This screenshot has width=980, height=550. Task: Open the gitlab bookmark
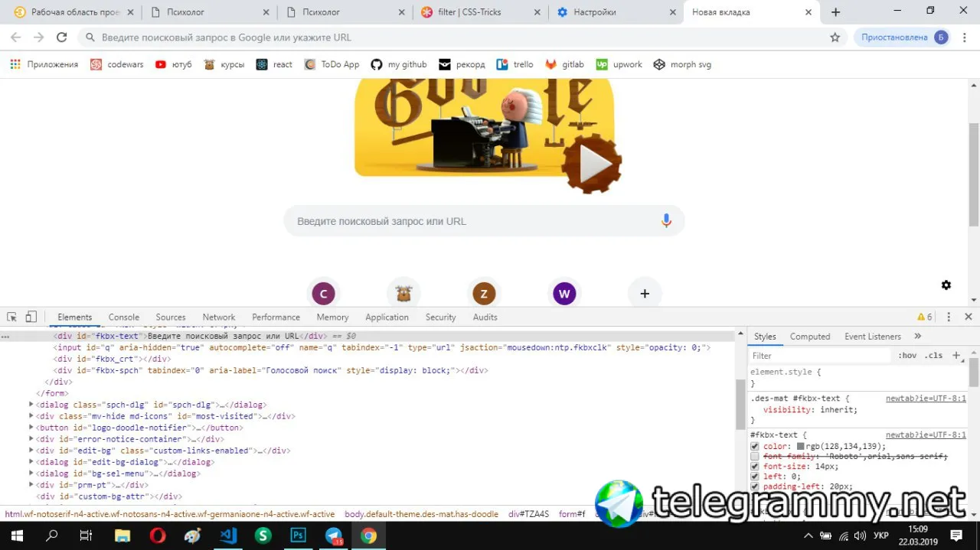point(565,65)
